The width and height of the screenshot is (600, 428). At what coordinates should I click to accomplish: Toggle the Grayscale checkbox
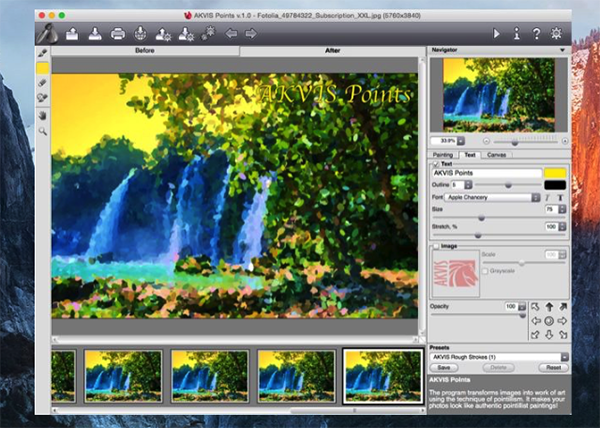click(x=485, y=271)
